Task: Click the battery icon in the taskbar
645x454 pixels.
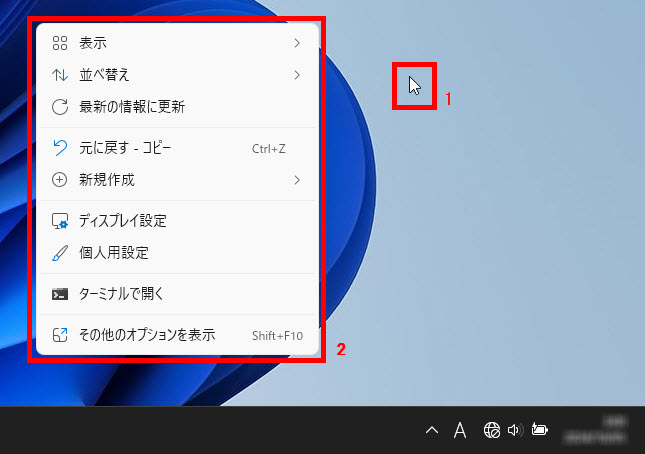Action: [540, 431]
